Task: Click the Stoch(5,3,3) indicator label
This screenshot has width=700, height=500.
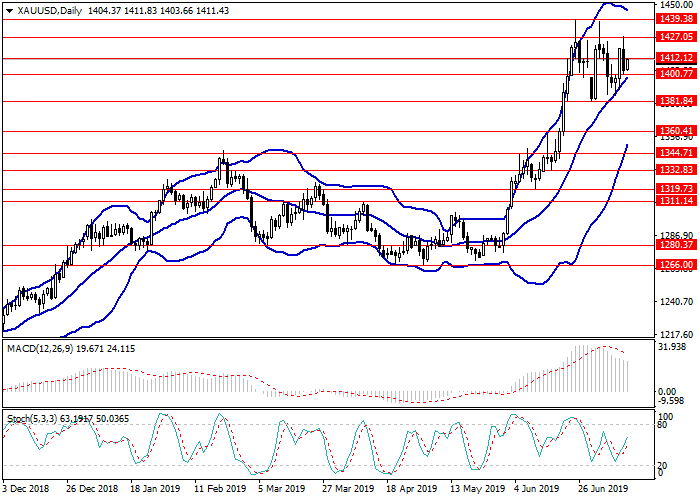Action: pos(32,415)
